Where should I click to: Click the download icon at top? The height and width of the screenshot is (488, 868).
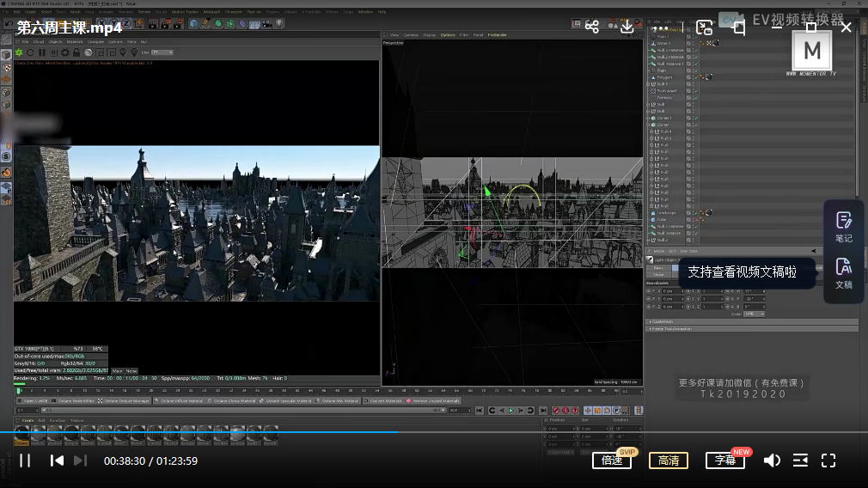[627, 27]
